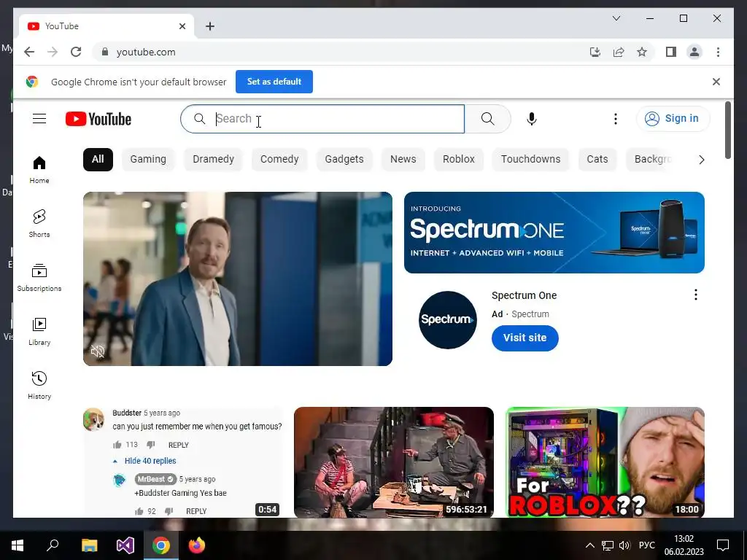Select the News filter chip

(x=403, y=159)
